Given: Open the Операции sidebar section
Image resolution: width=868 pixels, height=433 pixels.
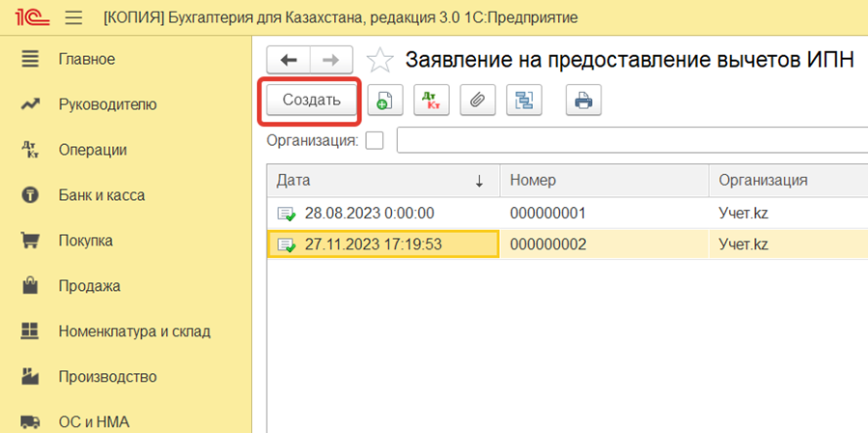Looking at the screenshot, I should point(92,150).
